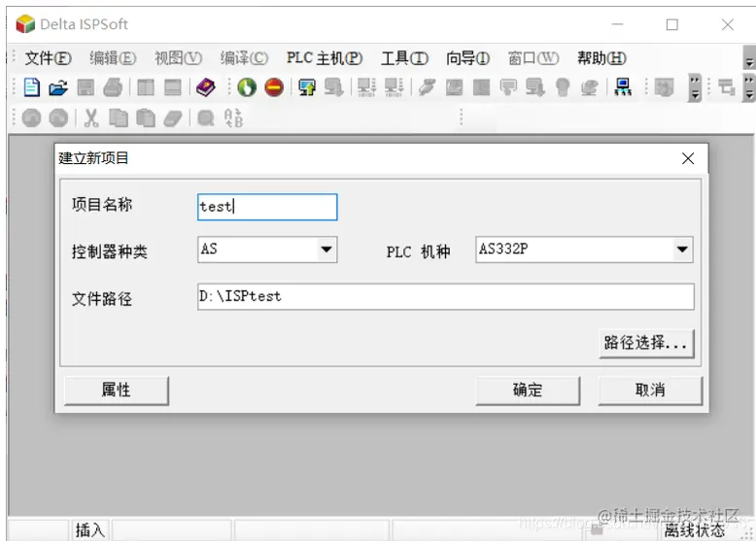
Task: Click the 控制器种类 label
Action: click(x=110, y=252)
